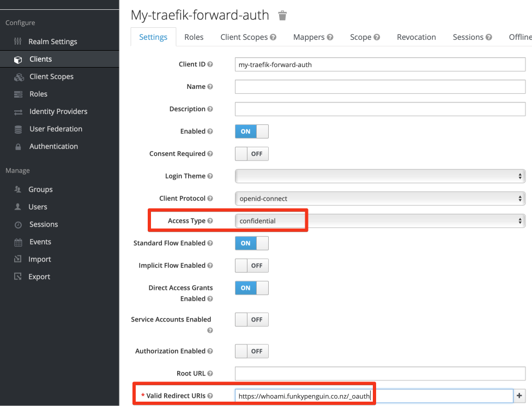Click into the Root URL field
Screen dimensions: 532x406
[x=380, y=373]
